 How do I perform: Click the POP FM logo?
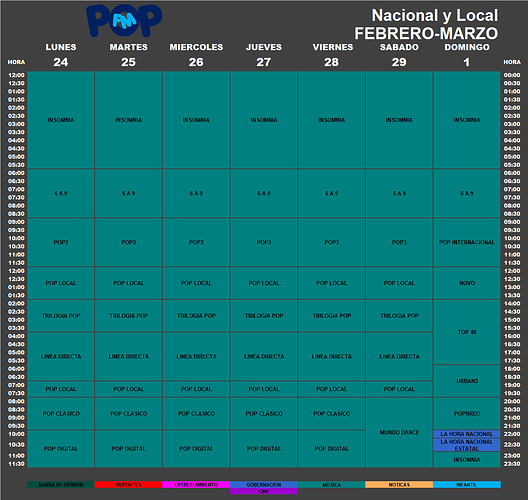coord(124,21)
